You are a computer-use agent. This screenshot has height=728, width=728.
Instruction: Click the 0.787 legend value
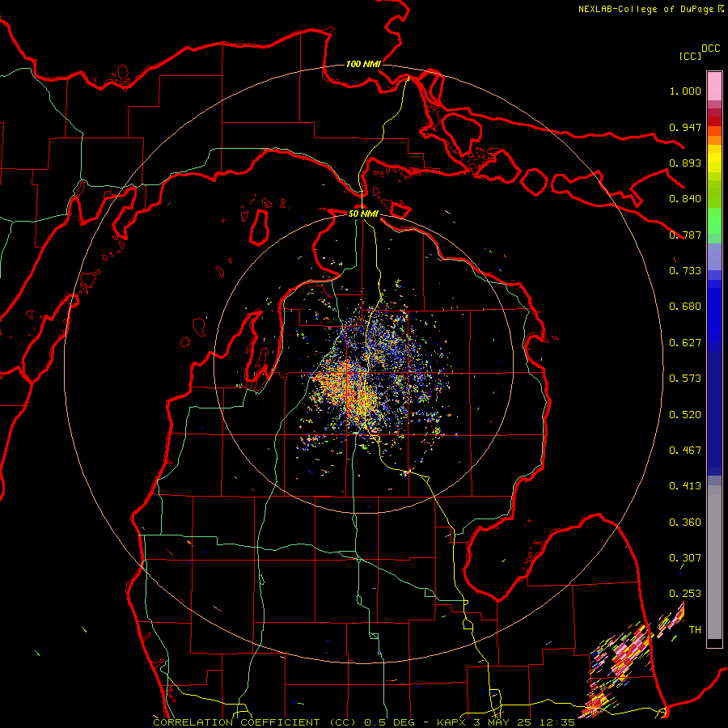[685, 235]
